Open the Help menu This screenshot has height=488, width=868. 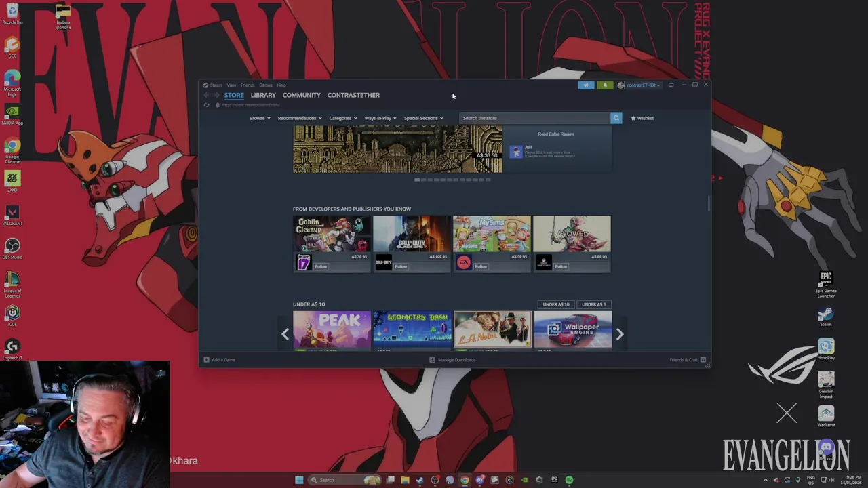click(x=281, y=85)
